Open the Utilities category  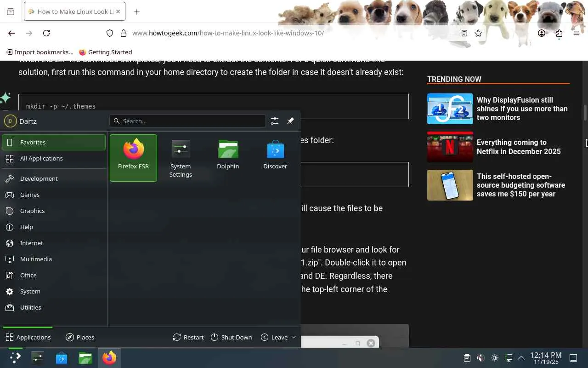(54, 307)
